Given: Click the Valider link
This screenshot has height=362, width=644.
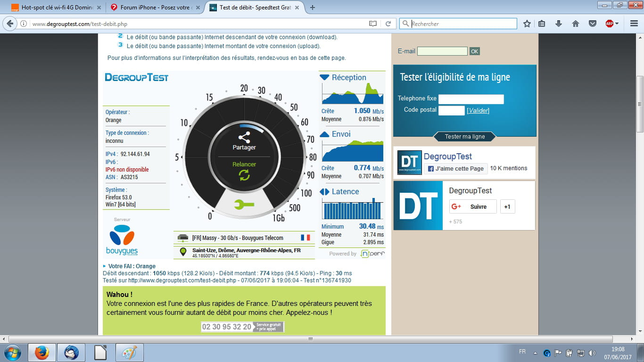Looking at the screenshot, I should tap(478, 110).
